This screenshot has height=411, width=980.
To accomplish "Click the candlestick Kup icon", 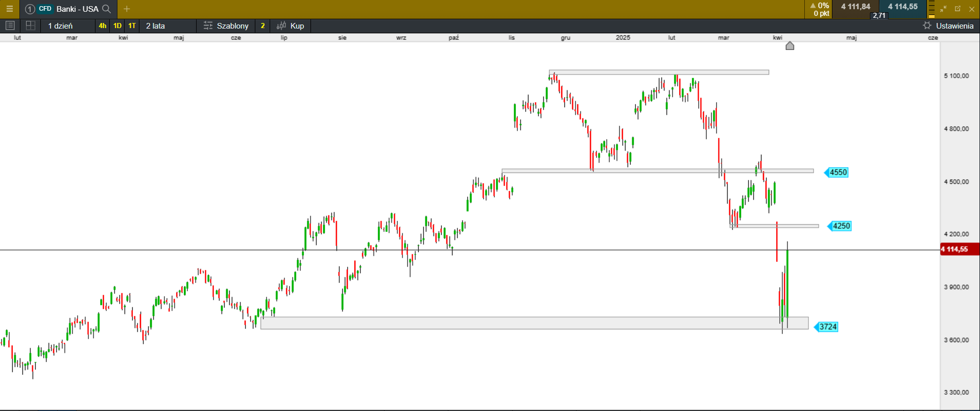I will (x=281, y=26).
